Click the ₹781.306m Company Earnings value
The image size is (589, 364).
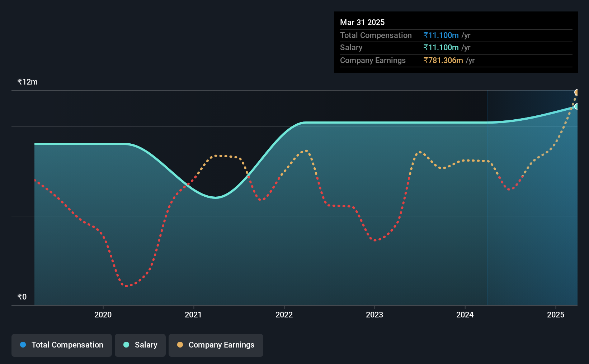(443, 60)
